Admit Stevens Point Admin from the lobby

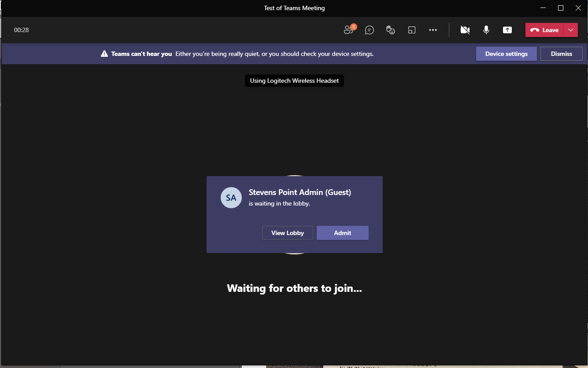342,233
